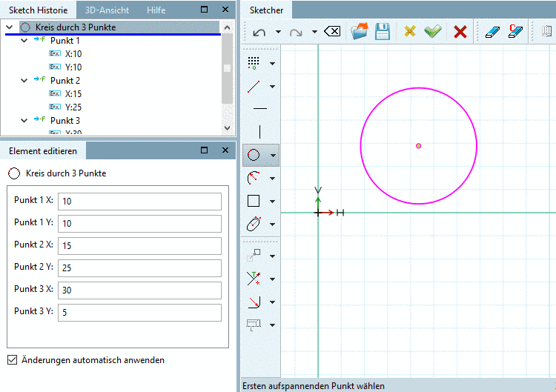Click the redo arrow icon
The height and width of the screenshot is (392, 556).
[296, 33]
